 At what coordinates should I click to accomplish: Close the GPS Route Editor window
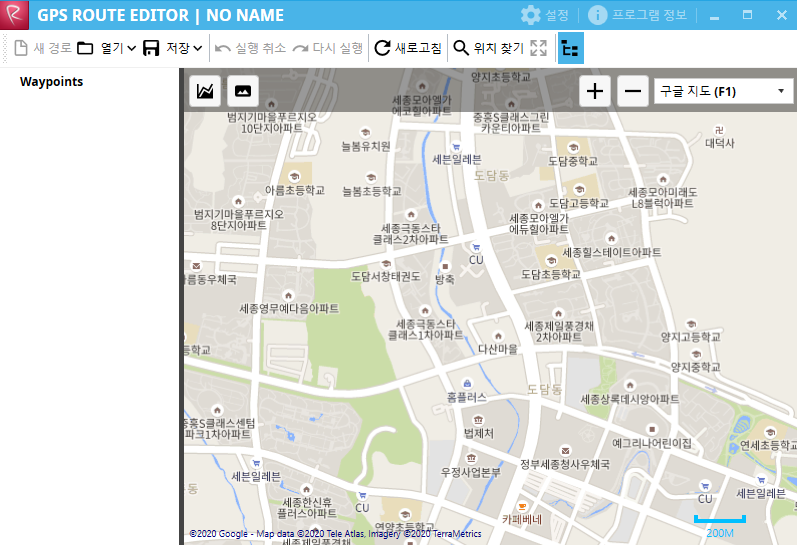[782, 15]
